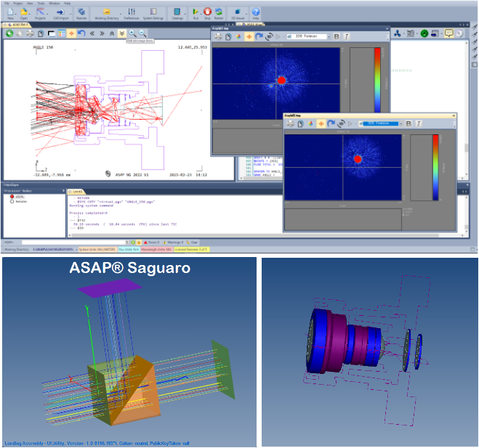Click color scale bar in first display window
The width and height of the screenshot is (479, 448).
click(377, 80)
